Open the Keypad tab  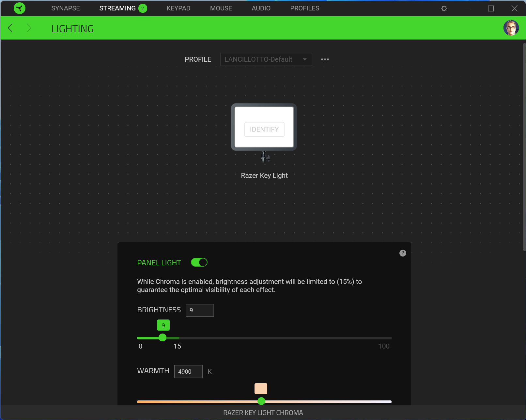click(178, 8)
